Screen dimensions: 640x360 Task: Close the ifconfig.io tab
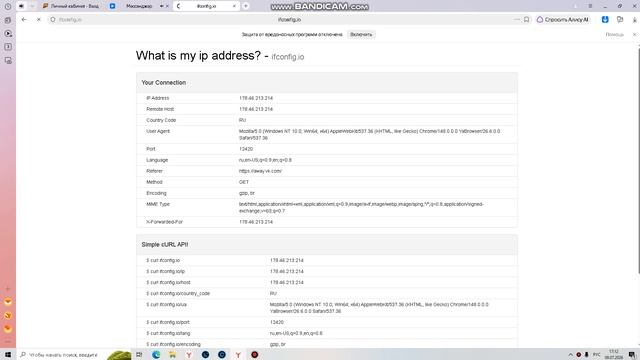(x=234, y=6)
